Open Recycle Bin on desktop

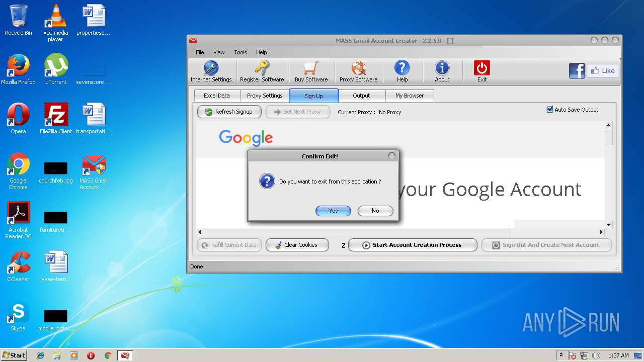(18, 20)
